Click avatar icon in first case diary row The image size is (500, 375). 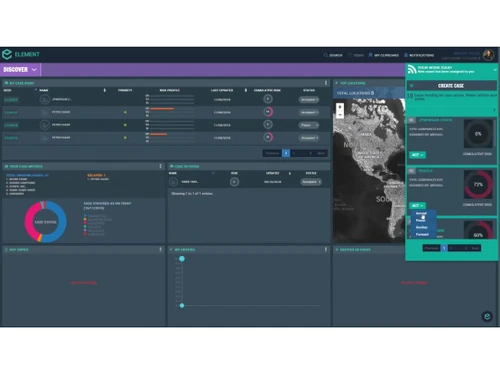(44, 99)
